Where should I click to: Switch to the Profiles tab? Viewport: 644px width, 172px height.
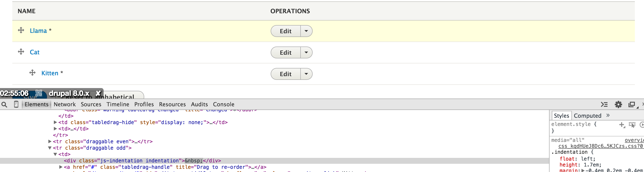(x=144, y=104)
